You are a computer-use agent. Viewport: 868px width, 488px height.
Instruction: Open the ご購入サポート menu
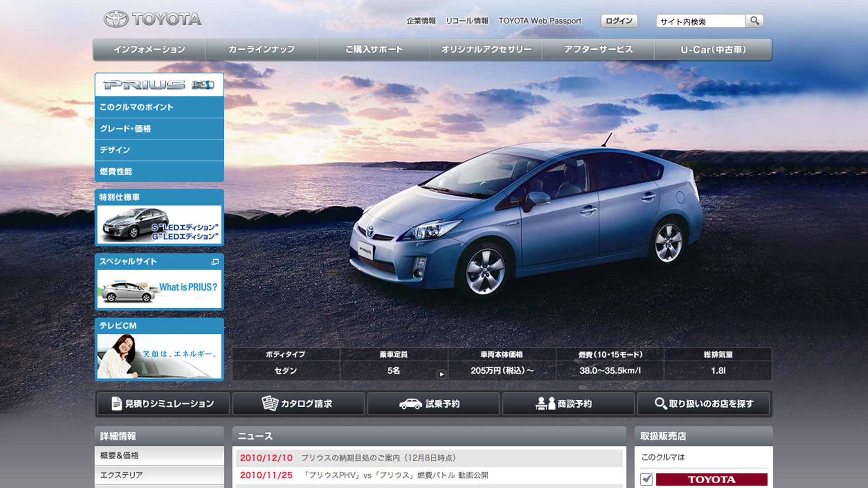(x=374, y=50)
